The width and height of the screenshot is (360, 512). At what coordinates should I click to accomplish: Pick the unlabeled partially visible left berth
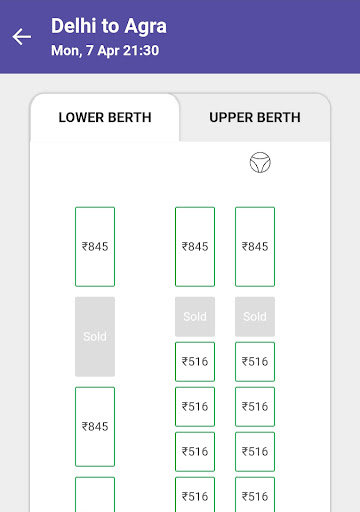tap(95, 495)
